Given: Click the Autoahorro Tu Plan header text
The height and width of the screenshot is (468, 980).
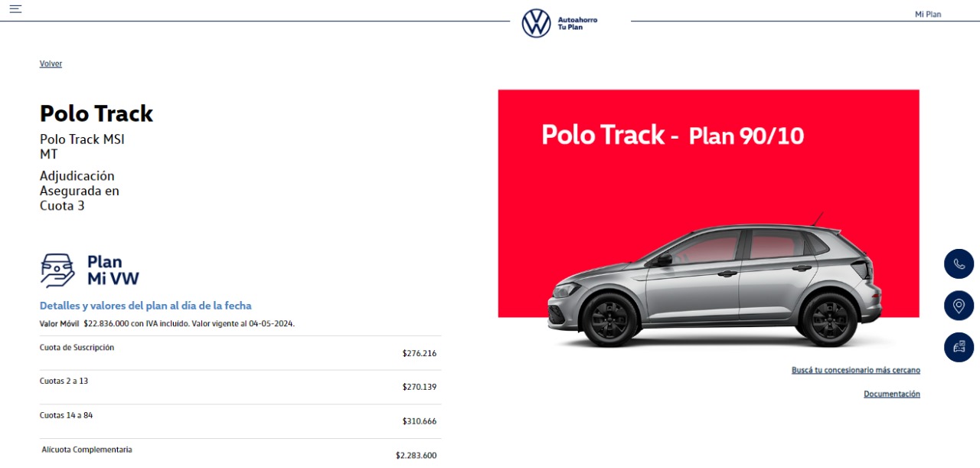Looking at the screenshot, I should point(577,23).
